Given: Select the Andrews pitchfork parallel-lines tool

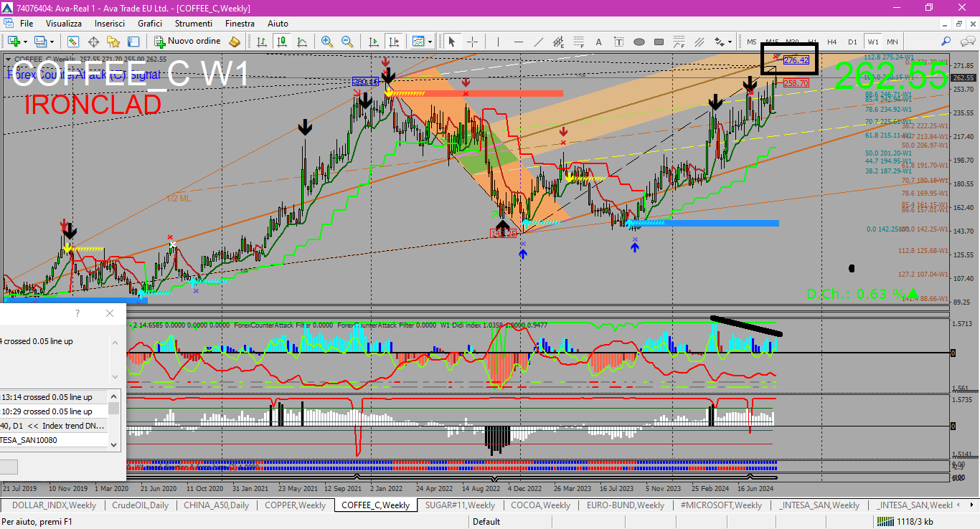Looking at the screenshot, I should tap(699, 42).
